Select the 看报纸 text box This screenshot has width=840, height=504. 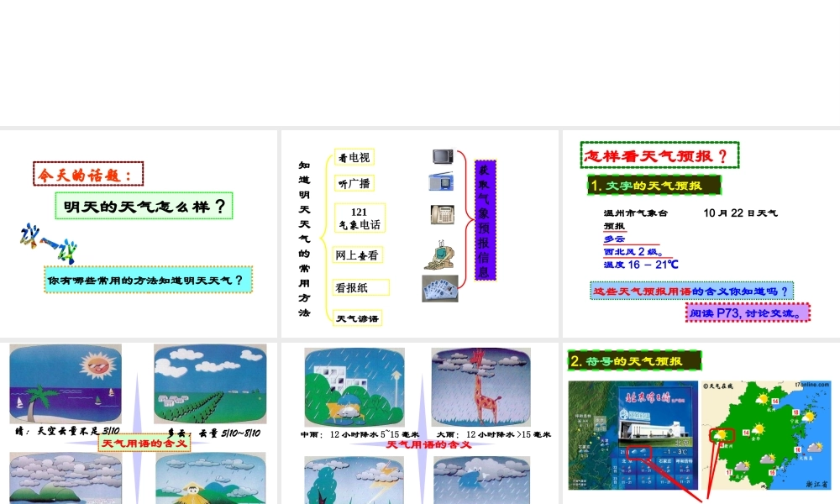360,287
